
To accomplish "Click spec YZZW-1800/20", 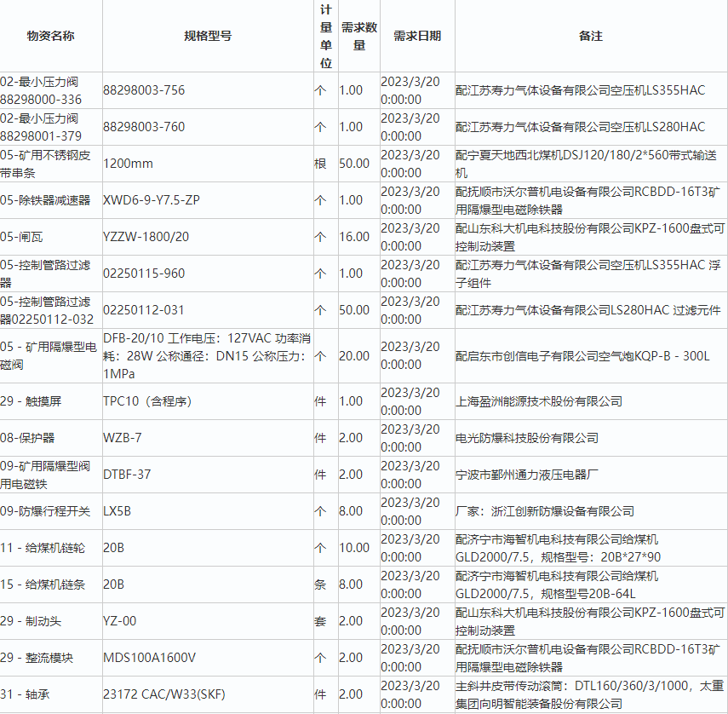I will tap(208, 237).
